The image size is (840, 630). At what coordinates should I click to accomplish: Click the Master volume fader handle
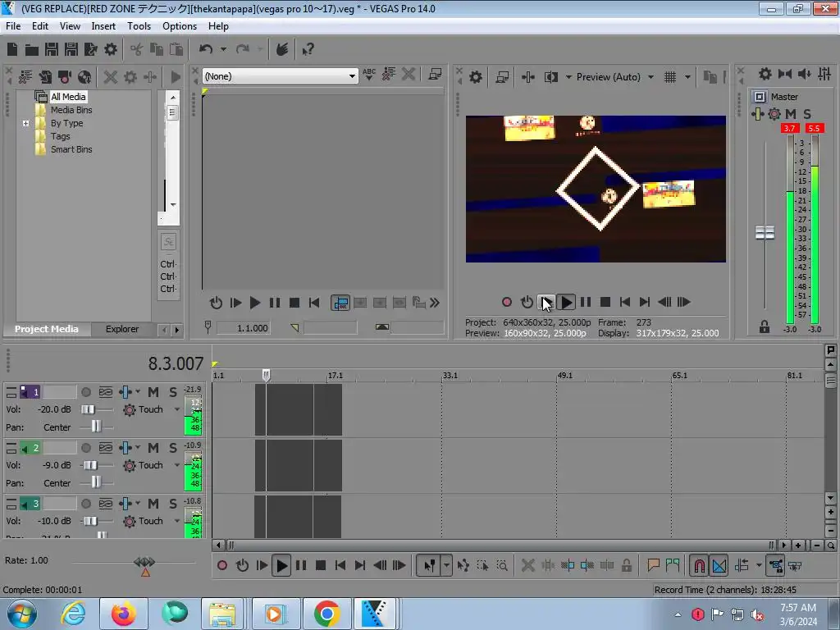765,232
